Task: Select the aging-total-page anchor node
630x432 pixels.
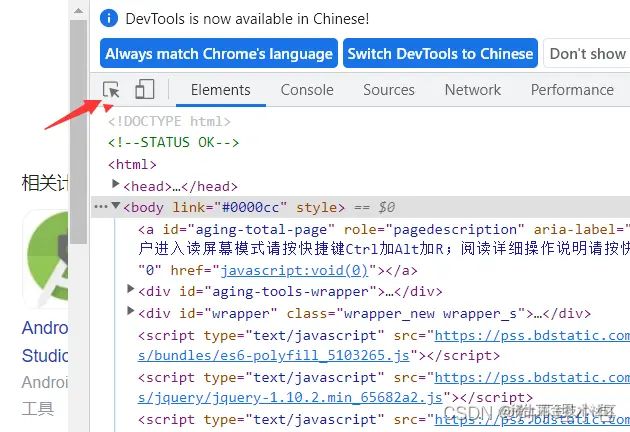Action: [384, 249]
